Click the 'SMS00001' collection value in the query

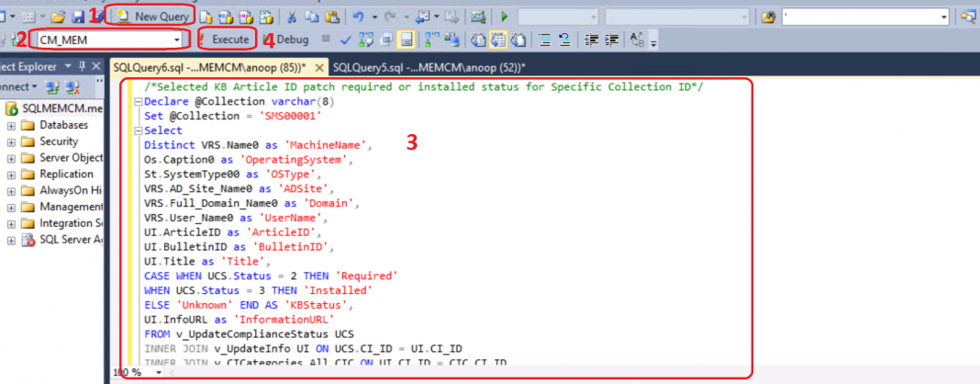click(292, 117)
